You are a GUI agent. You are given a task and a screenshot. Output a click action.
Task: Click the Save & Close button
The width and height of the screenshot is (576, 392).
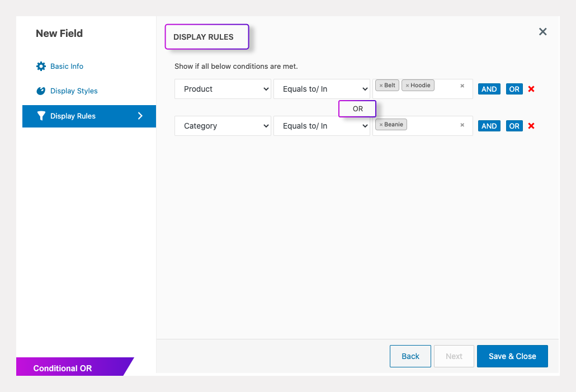coord(512,356)
